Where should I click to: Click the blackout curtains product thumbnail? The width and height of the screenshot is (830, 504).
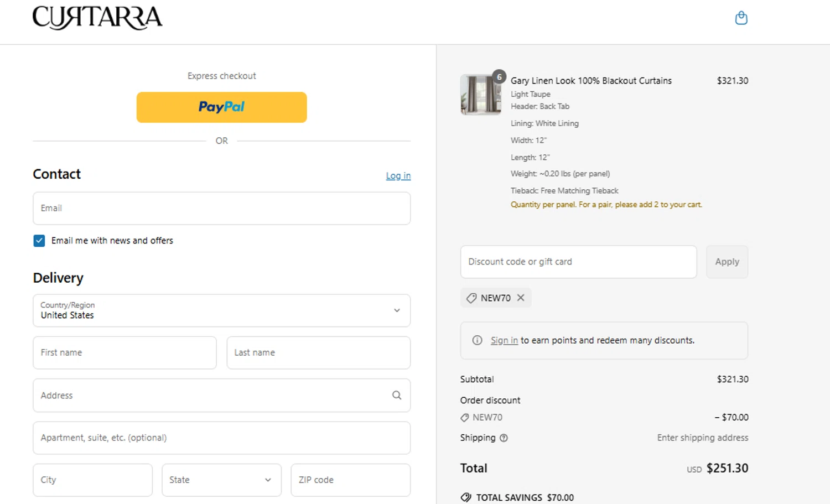click(481, 95)
